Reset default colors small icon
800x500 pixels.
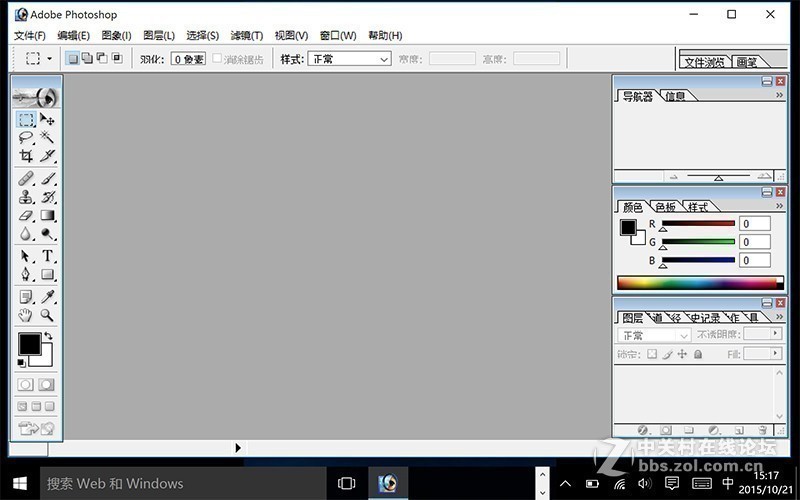[x=21, y=363]
